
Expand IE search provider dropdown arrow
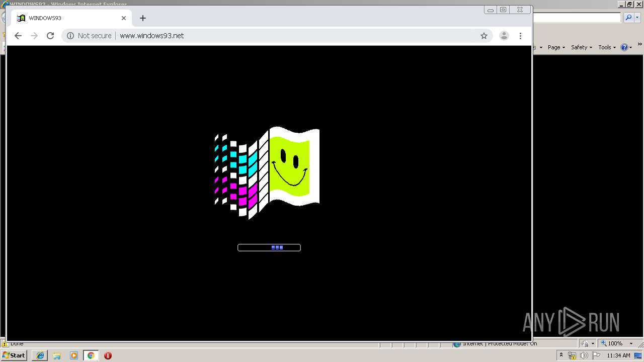(x=636, y=18)
